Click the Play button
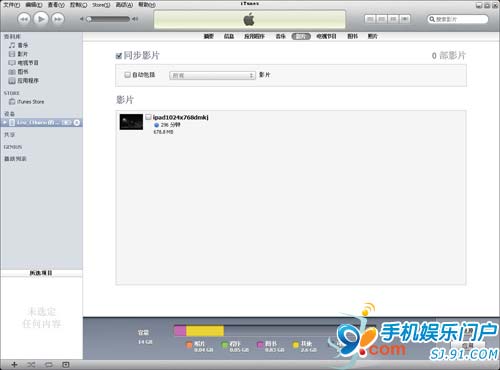This screenshot has width=500, height=370. [x=41, y=19]
